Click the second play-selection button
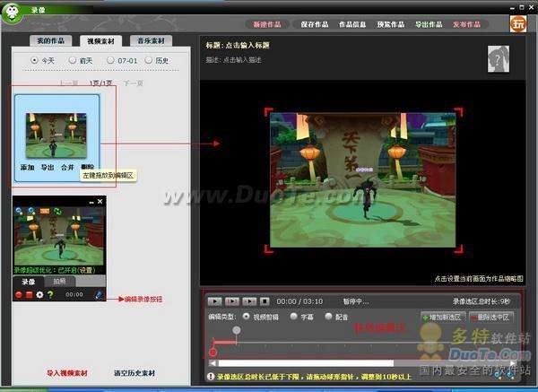This screenshot has height=392, width=538. 232,301
